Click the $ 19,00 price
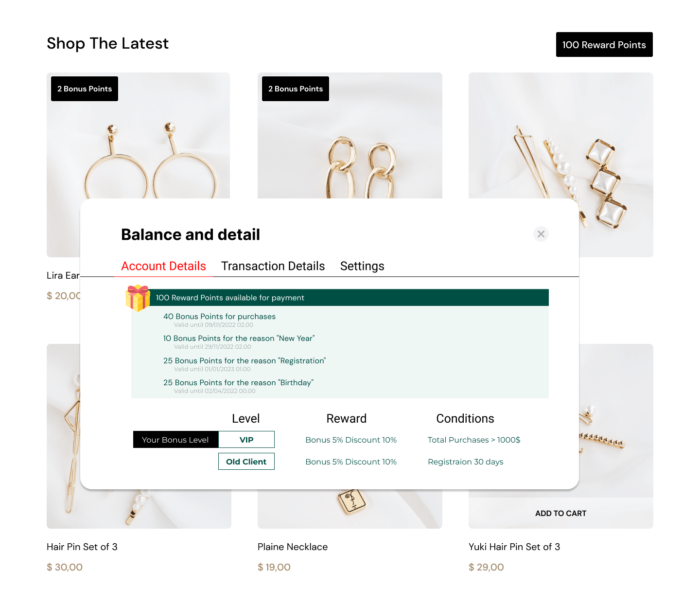700x606 pixels. click(274, 567)
